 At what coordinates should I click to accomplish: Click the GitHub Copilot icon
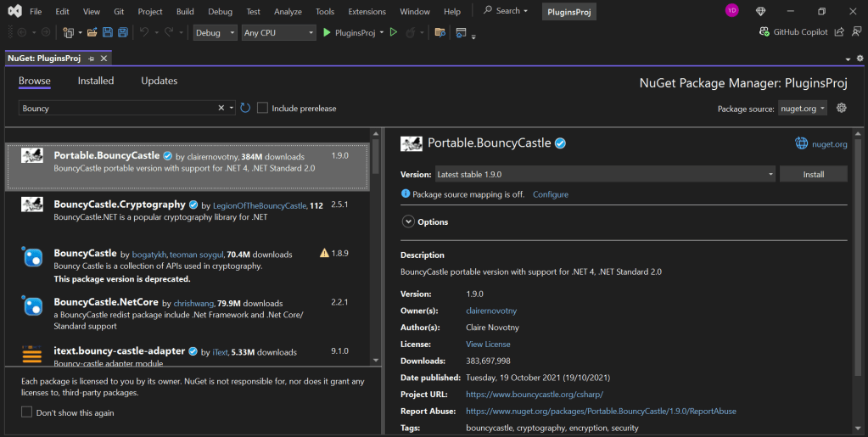[764, 32]
